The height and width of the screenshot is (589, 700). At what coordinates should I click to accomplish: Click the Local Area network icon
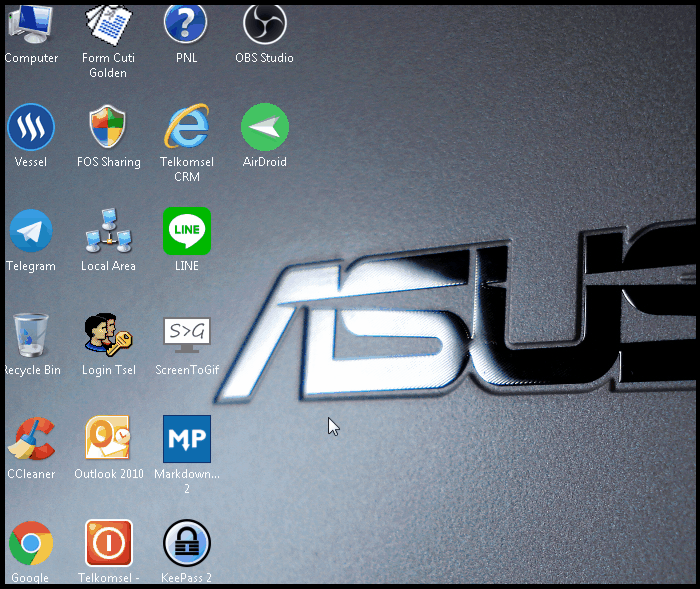click(108, 230)
